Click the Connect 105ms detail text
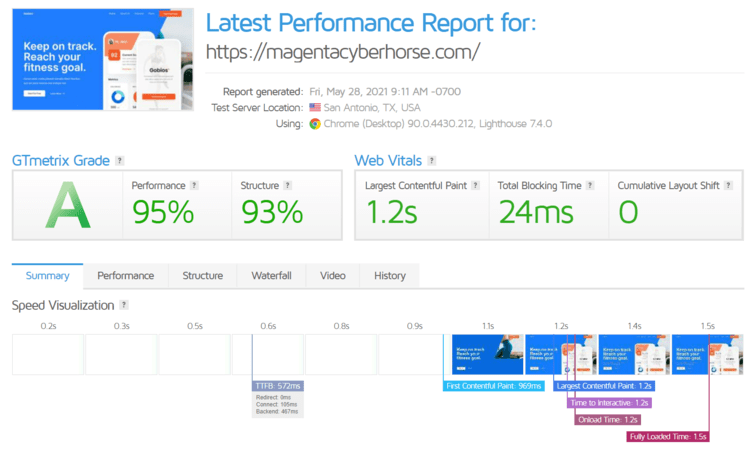 pyautogui.click(x=277, y=404)
